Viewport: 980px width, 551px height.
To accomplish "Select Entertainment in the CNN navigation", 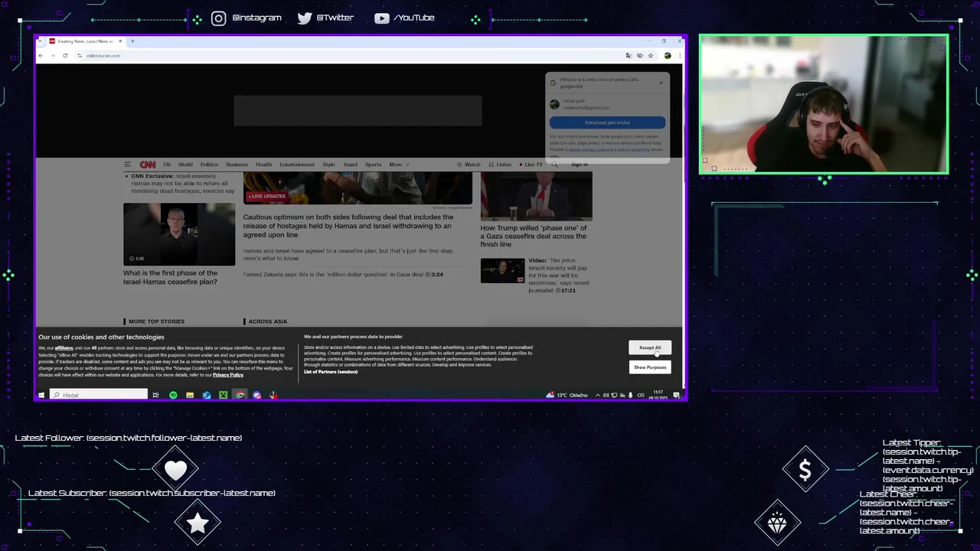I will [297, 165].
